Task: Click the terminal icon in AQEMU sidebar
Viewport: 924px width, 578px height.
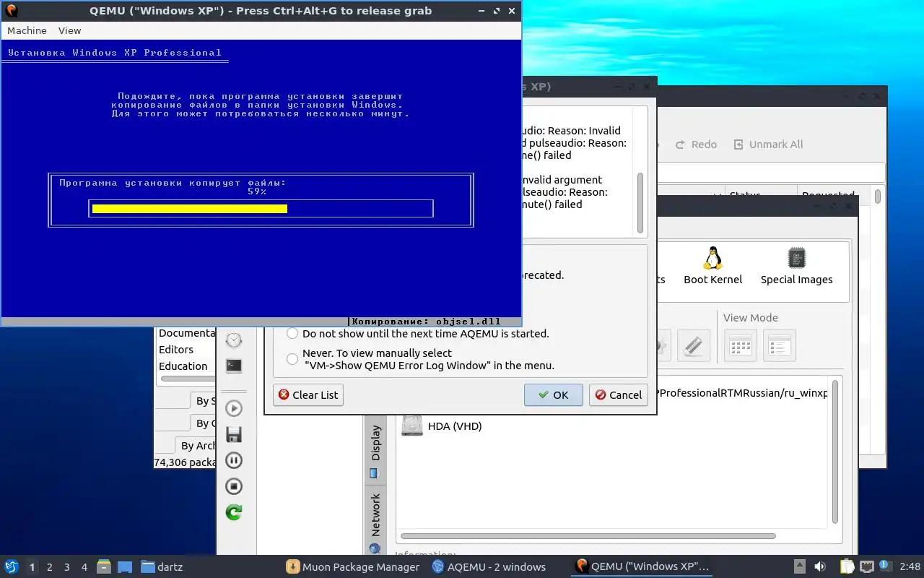Action: coord(234,366)
